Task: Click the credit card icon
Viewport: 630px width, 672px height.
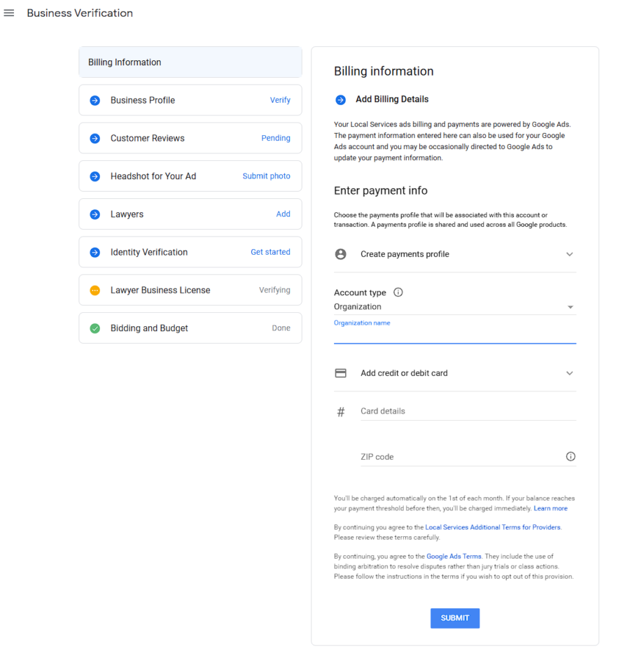Action: 341,373
